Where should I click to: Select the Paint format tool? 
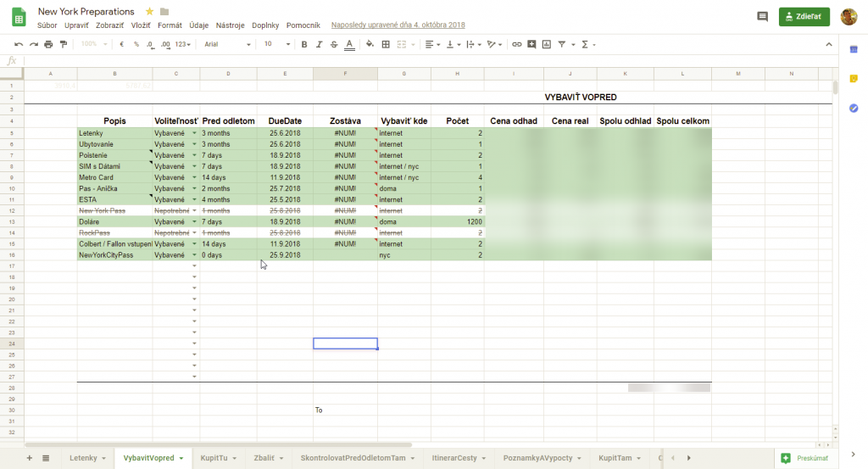[64, 44]
